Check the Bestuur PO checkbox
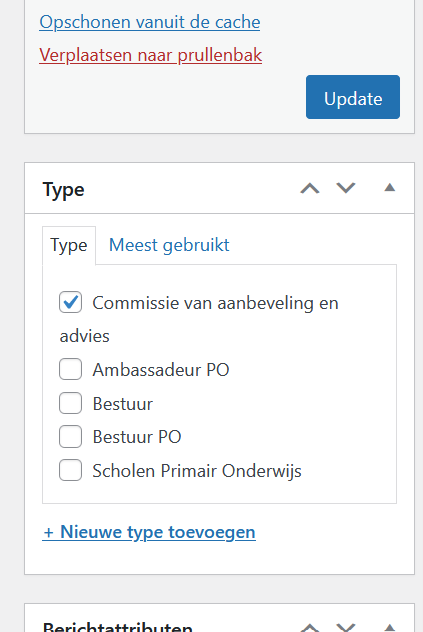 (71, 437)
